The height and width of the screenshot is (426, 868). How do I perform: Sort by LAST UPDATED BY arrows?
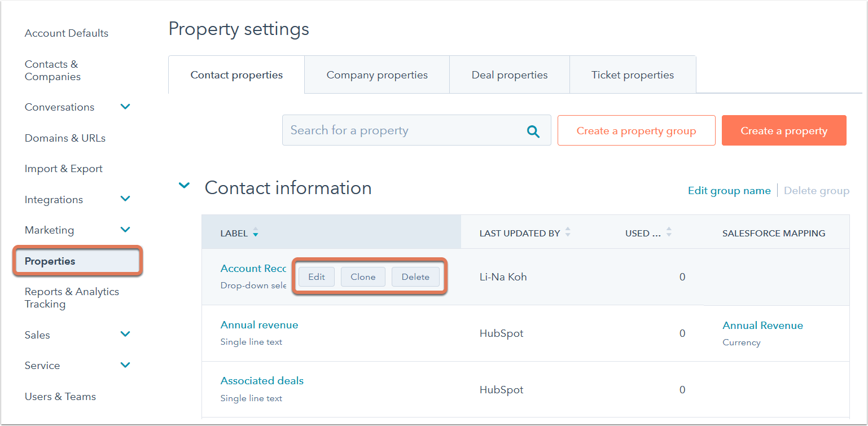[568, 232]
